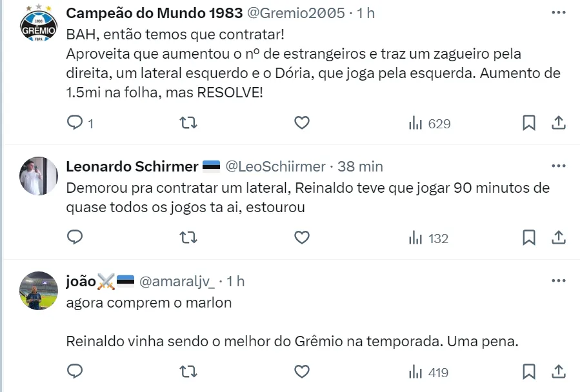This screenshot has height=392, width=580.
Task: Like Leonardo Schirmer's tweet
Action: click(x=301, y=238)
